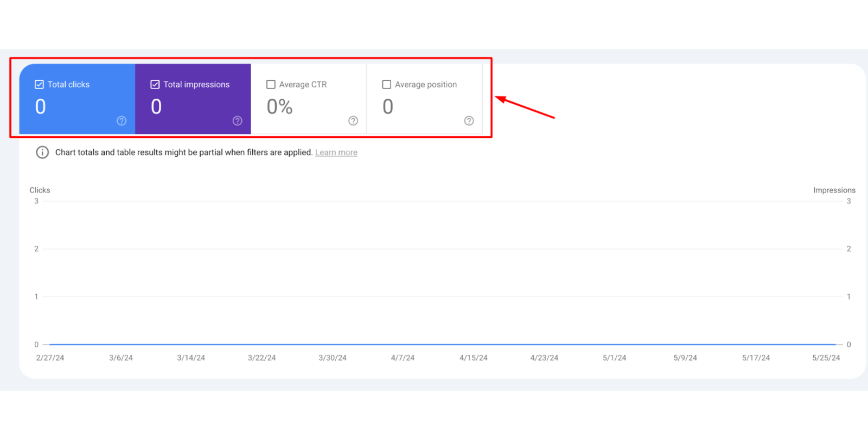Click the Clicks axis title
The width and height of the screenshot is (868, 434).
(40, 190)
